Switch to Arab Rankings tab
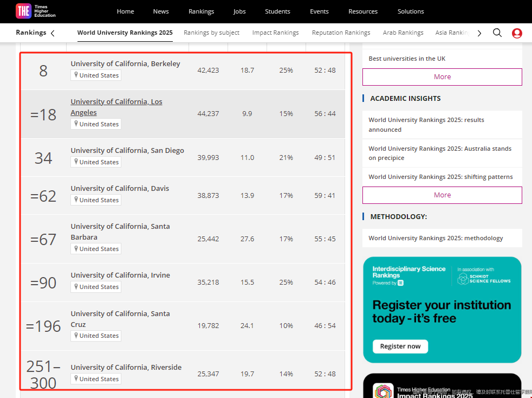Viewport: 532px width, 398px height. coord(403,33)
